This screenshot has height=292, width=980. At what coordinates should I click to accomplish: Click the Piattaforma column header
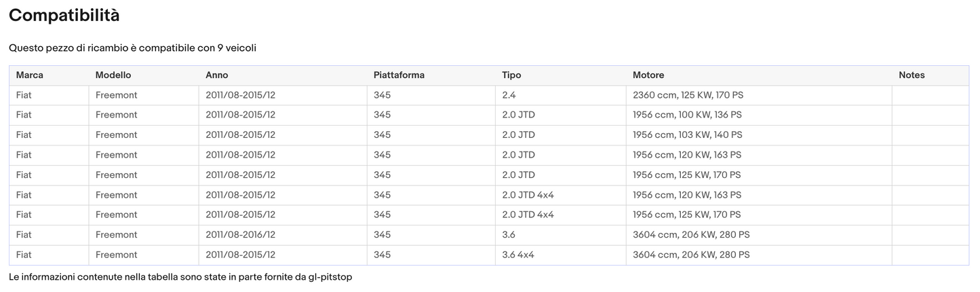399,75
